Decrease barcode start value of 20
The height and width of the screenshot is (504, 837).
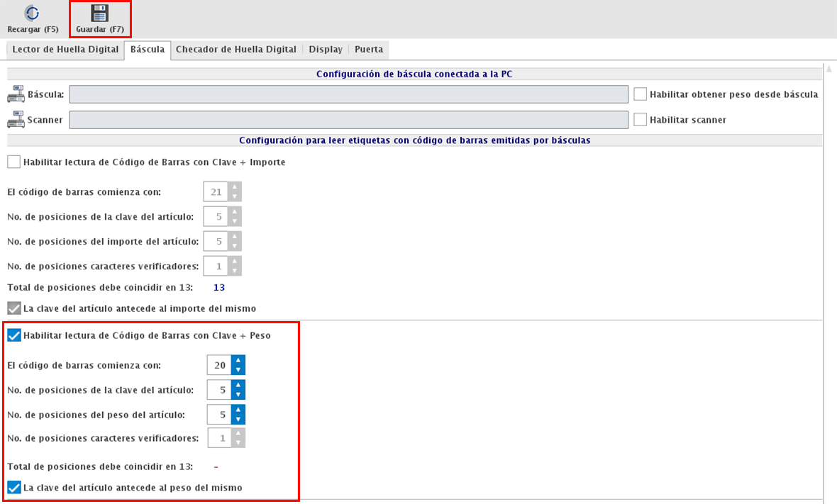(x=238, y=370)
